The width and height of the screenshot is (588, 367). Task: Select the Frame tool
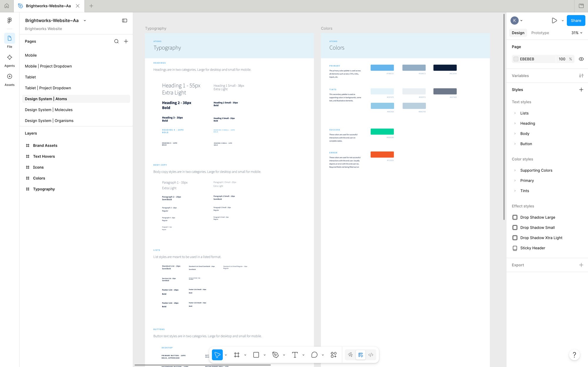[237, 355]
